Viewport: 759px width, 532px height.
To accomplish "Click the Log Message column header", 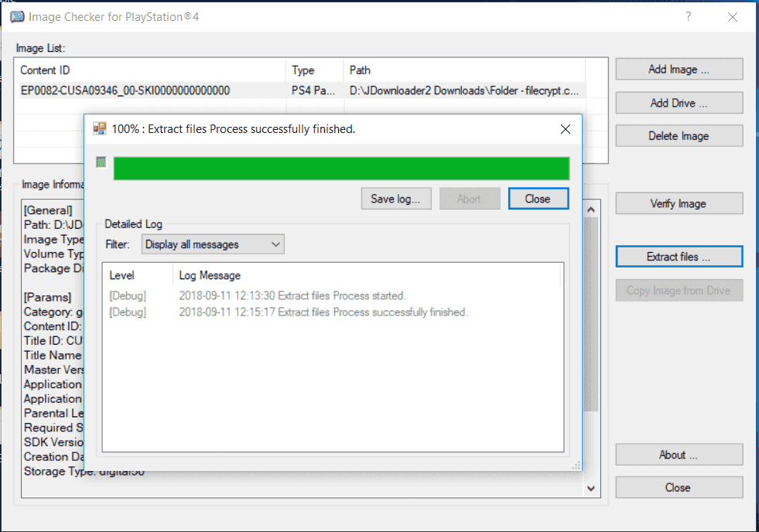I will click(367, 275).
